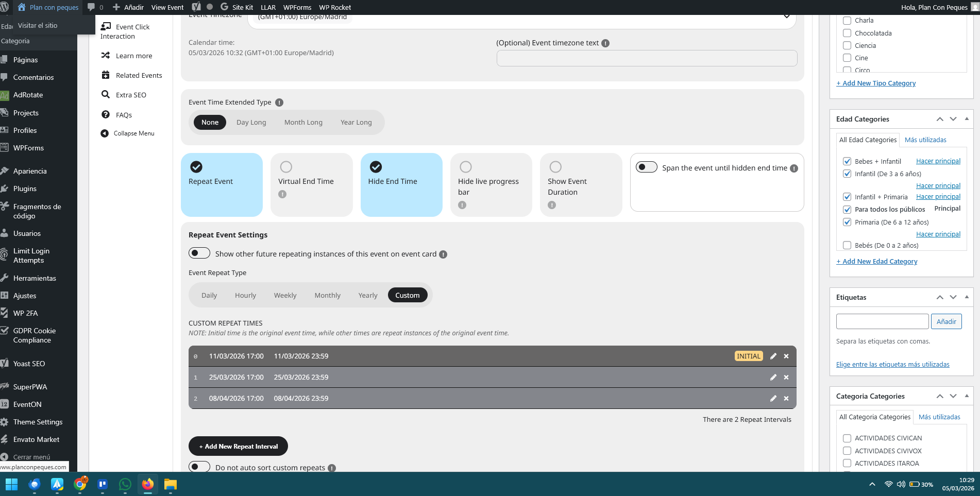Open Extra SEO search icon section
The image size is (980, 496).
106,95
